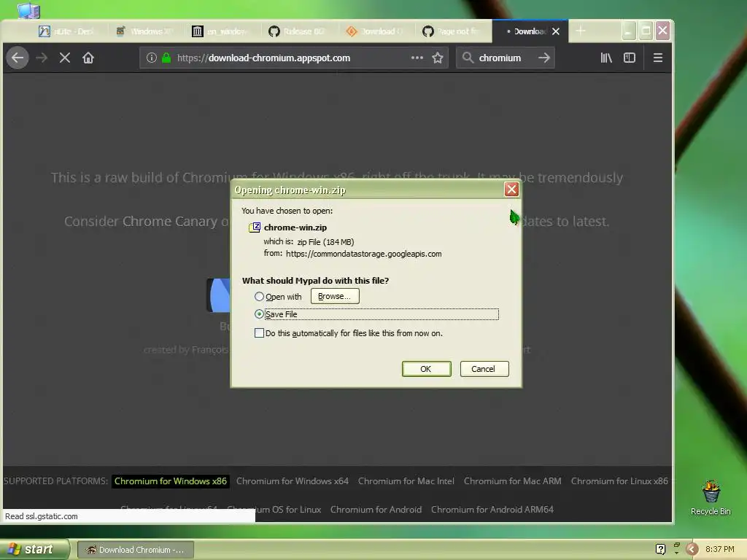
Task: Click the green padlock security icon
Action: [x=166, y=58]
